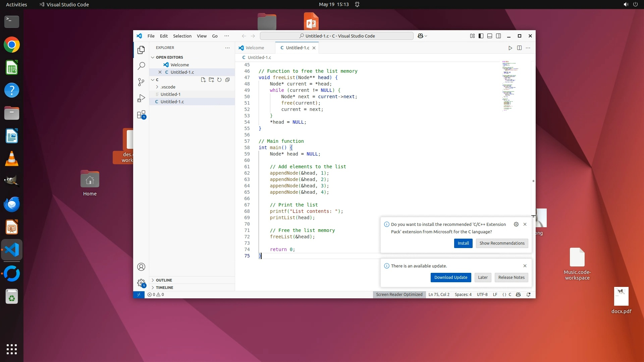This screenshot has height=362, width=644.
Task: Click the Run Code play icon
Action: click(510, 48)
